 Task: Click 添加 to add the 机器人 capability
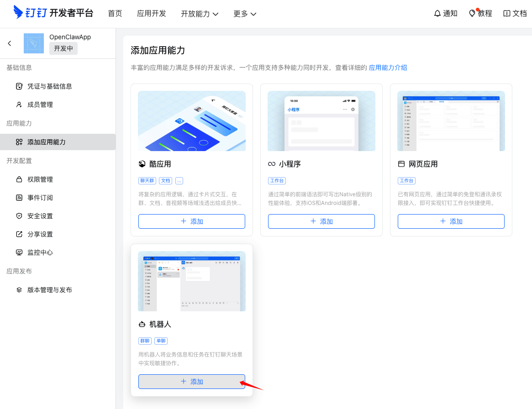[191, 382]
